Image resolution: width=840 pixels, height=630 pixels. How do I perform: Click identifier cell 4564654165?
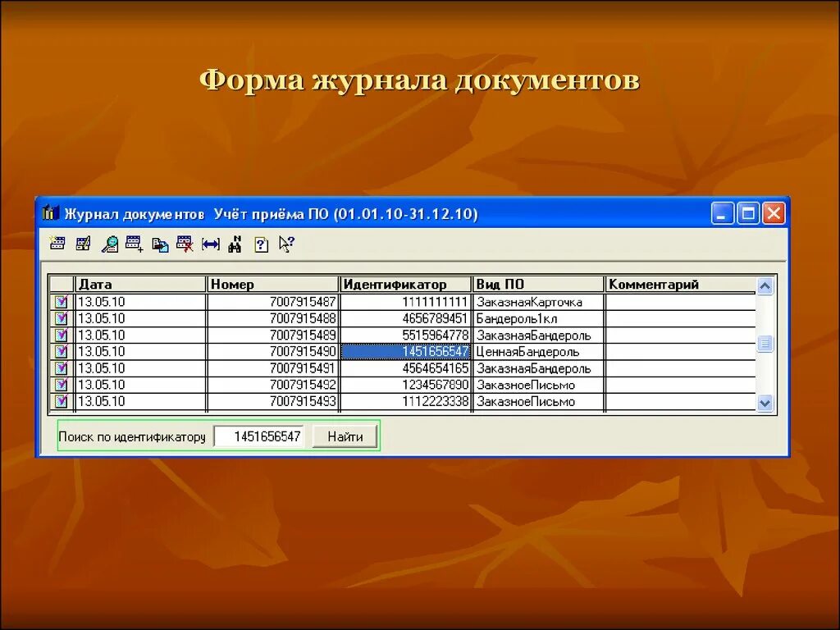coord(405,368)
